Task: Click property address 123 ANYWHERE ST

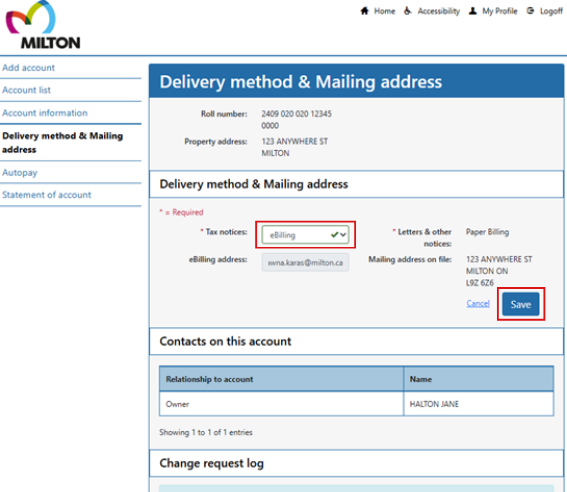Action: pos(295,141)
